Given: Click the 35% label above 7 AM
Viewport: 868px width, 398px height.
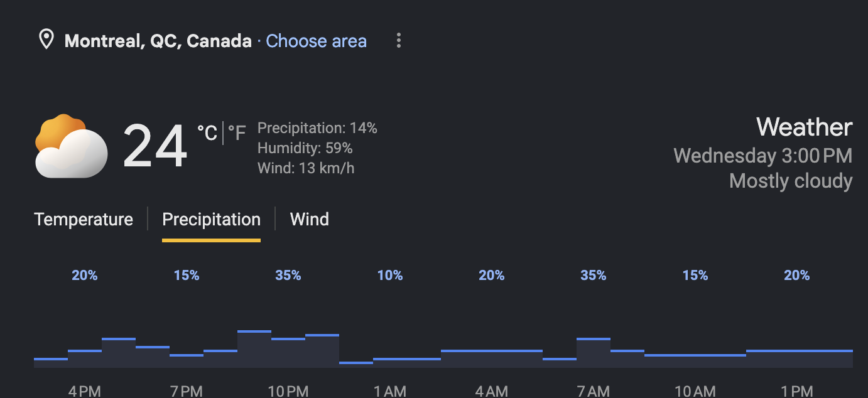Looking at the screenshot, I should coord(594,275).
